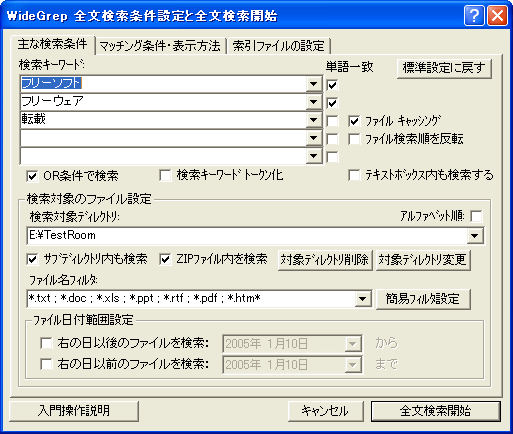Open dropdown of フリーウェア keyword box

tap(314, 102)
